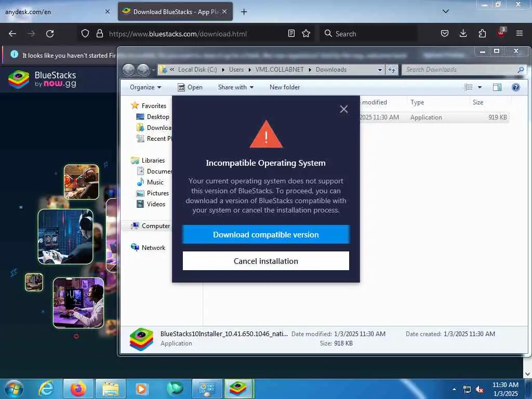Go back in Firefox
This screenshot has width=532, height=399.
tap(12, 34)
